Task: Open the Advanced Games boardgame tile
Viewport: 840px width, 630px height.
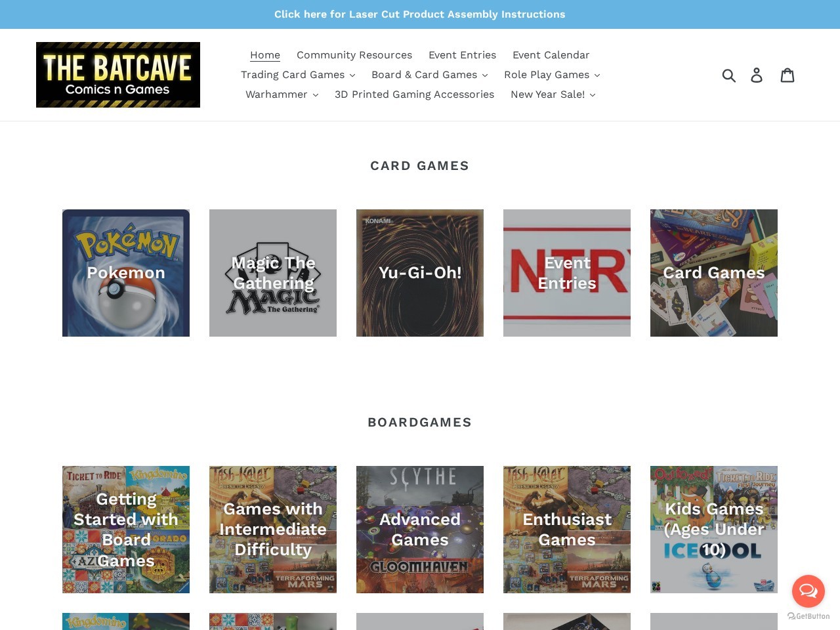Action: click(x=419, y=529)
